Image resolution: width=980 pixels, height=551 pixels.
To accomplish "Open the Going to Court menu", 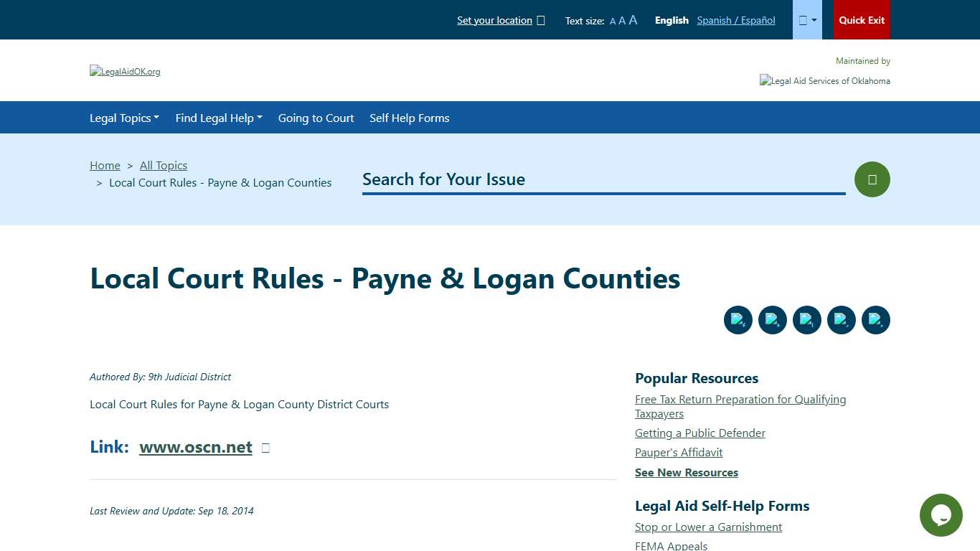I will [316, 118].
